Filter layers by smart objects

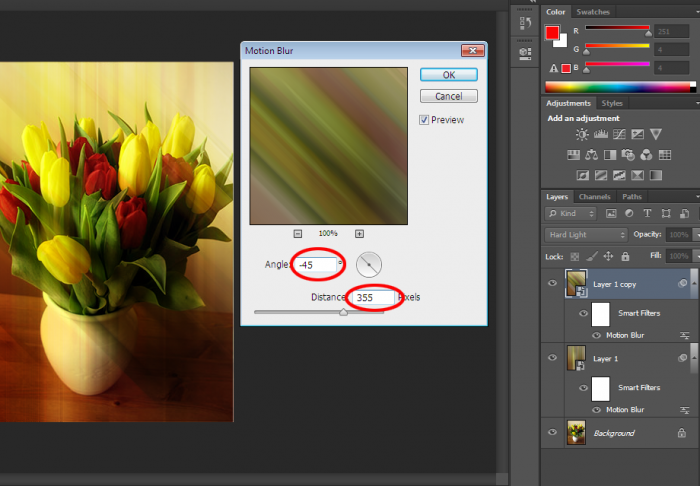[684, 213]
